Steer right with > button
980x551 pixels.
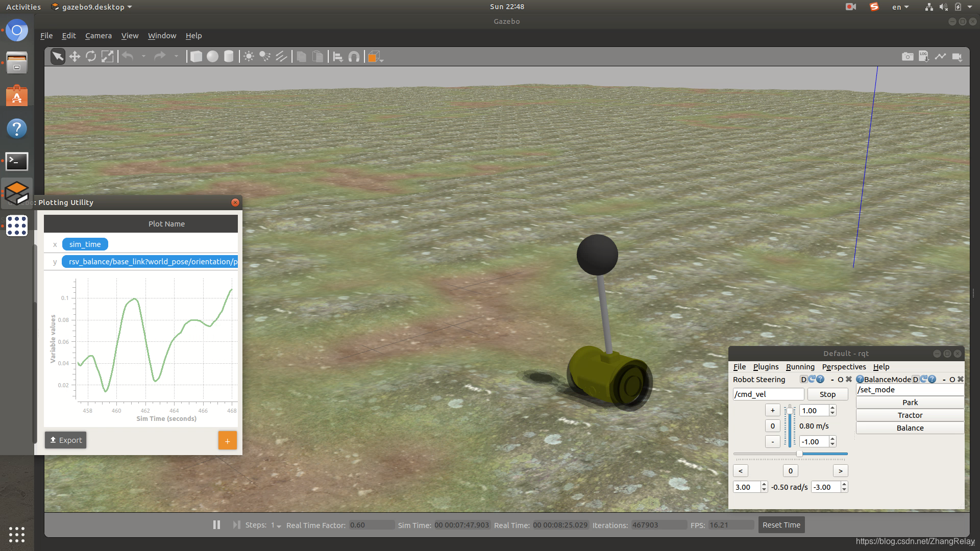[x=840, y=471]
